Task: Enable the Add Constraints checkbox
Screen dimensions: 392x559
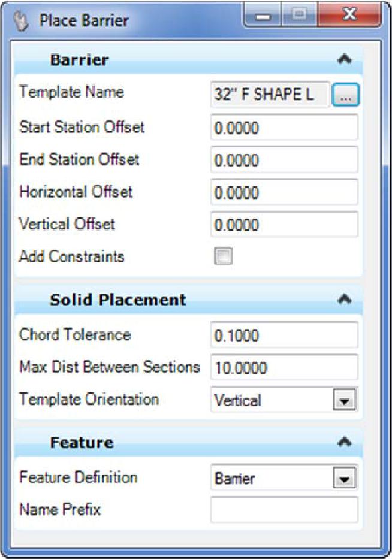Action: coord(223,256)
